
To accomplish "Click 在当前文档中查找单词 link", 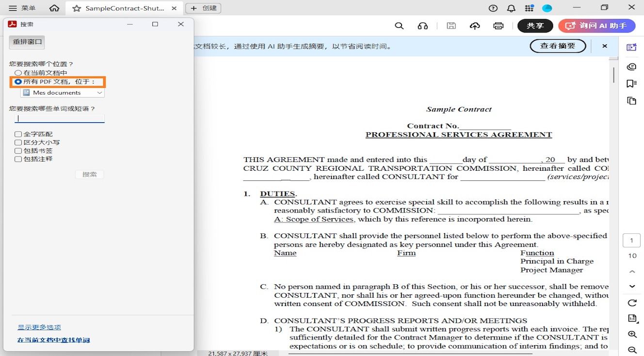I will 53,340.
